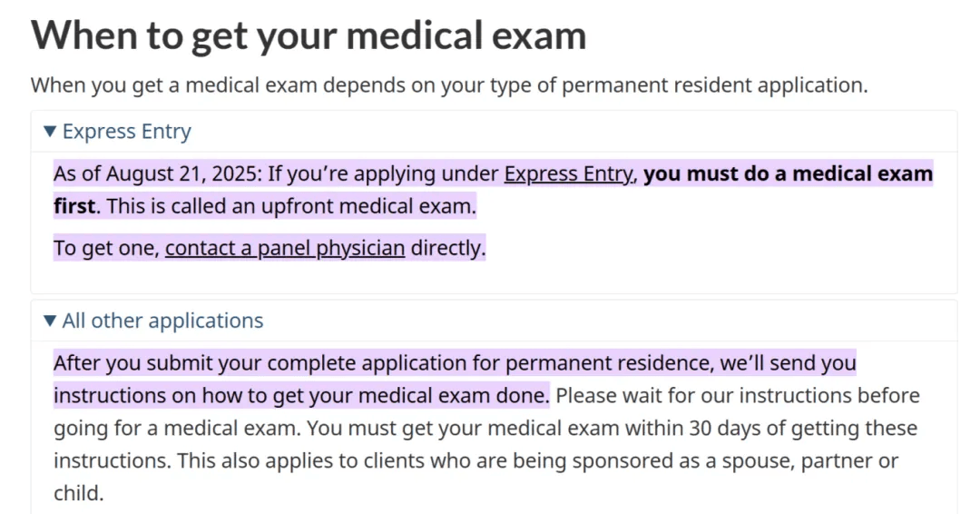The image size is (980, 514).
Task: Open the underlined Express Entry hyperlink
Action: [569, 173]
